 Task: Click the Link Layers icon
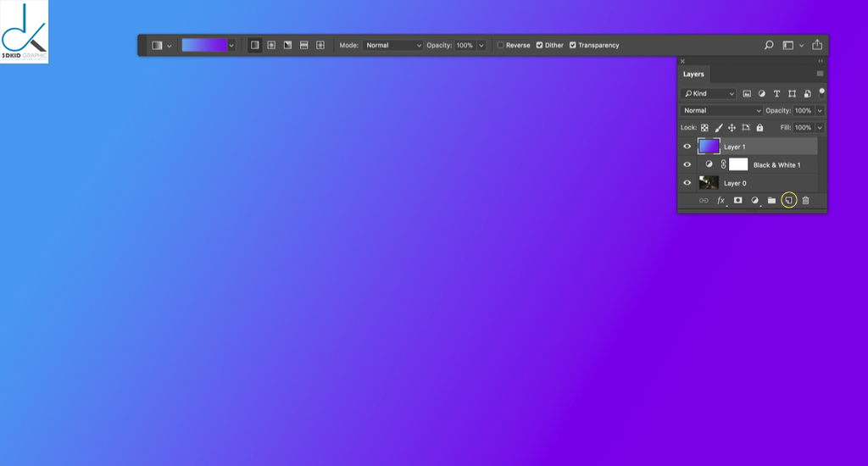704,201
